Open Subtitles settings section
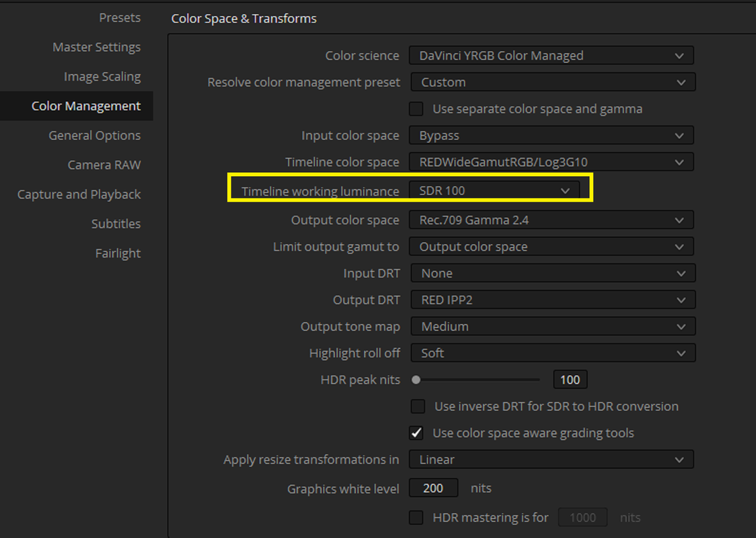Viewport: 756px width, 538px height. click(116, 224)
